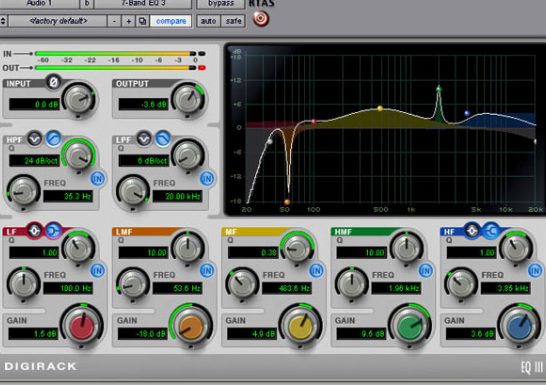This screenshot has height=385, width=546.
Task: Toggle HMF band IN button
Action: pos(426,270)
